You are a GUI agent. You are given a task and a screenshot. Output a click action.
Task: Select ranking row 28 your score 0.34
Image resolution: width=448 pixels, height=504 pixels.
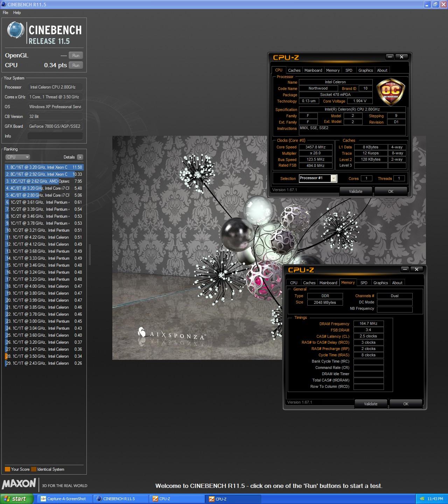44,356
